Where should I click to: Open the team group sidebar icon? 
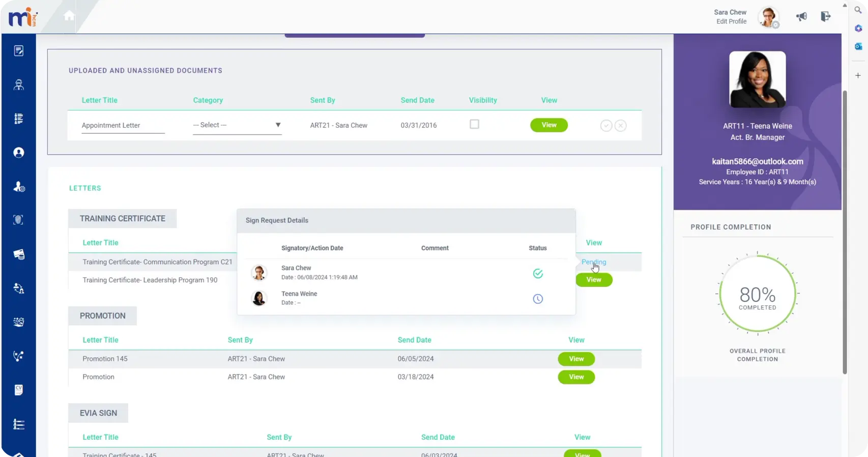[x=19, y=322]
